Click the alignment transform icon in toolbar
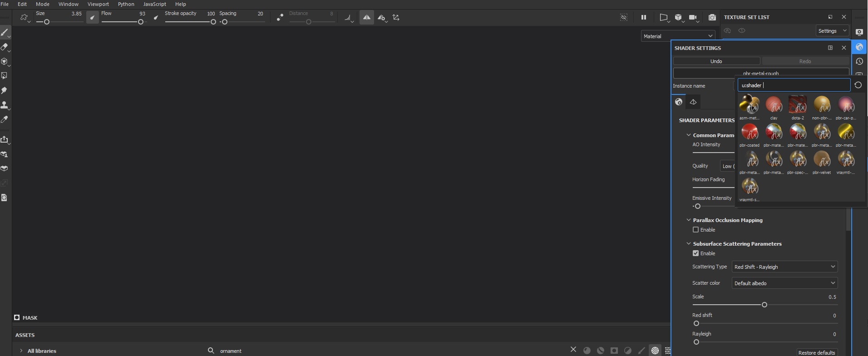Image resolution: width=868 pixels, height=356 pixels. coord(396,18)
